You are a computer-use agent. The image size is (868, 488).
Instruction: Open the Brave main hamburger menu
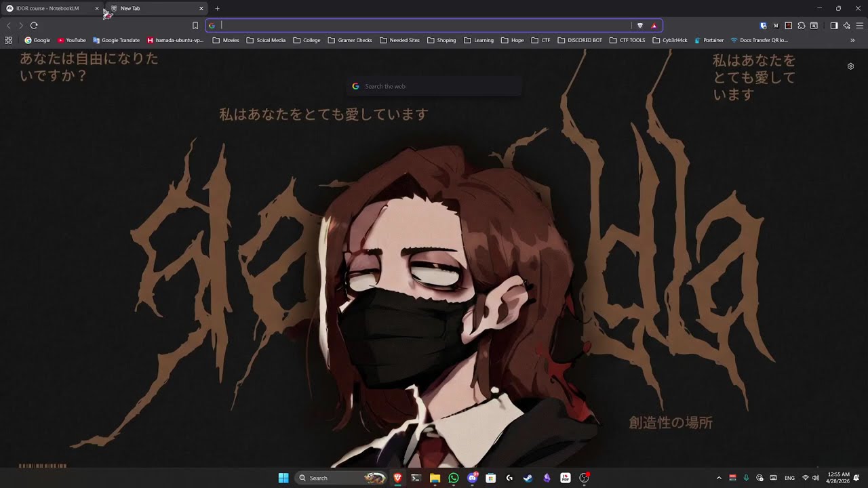pos(860,26)
